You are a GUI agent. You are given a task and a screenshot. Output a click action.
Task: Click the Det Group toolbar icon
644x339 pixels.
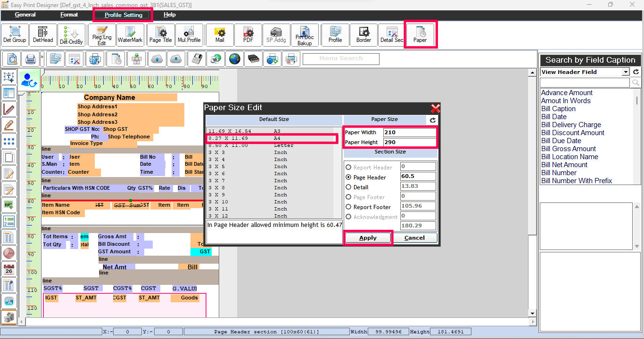pyautogui.click(x=15, y=35)
